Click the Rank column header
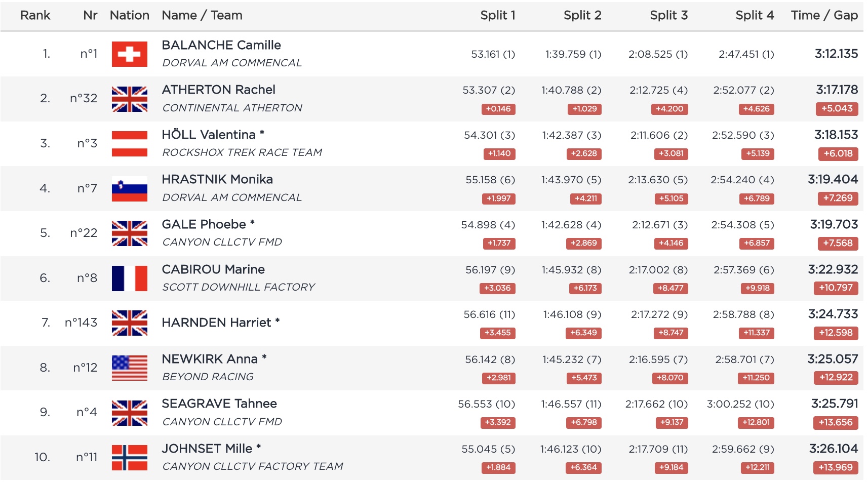This screenshot has height=482, width=868. click(35, 15)
